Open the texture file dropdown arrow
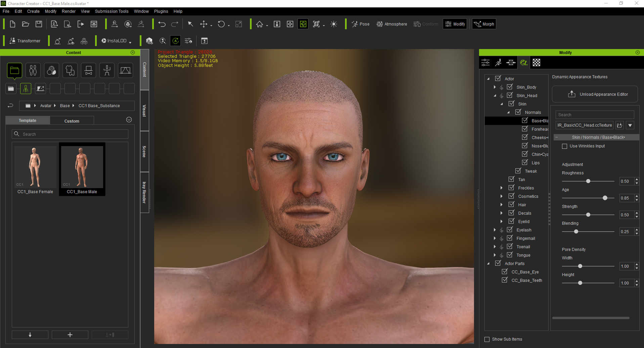This screenshot has height=348, width=644. (x=630, y=125)
